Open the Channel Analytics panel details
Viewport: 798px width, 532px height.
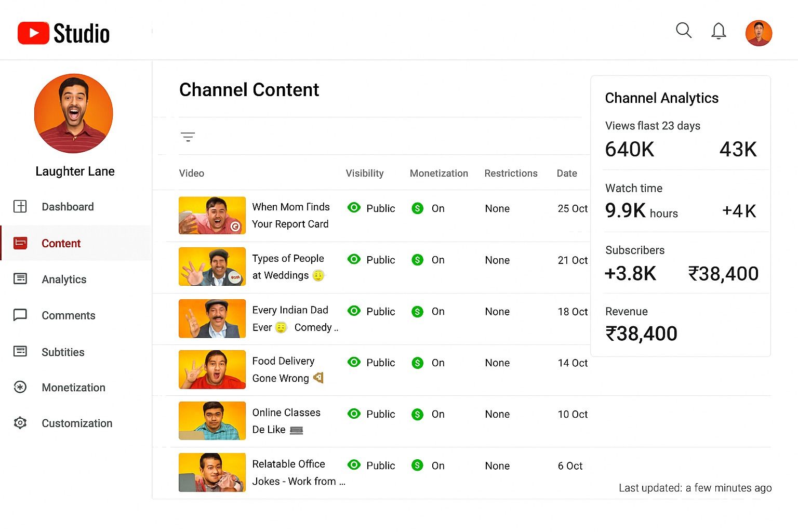(x=661, y=98)
